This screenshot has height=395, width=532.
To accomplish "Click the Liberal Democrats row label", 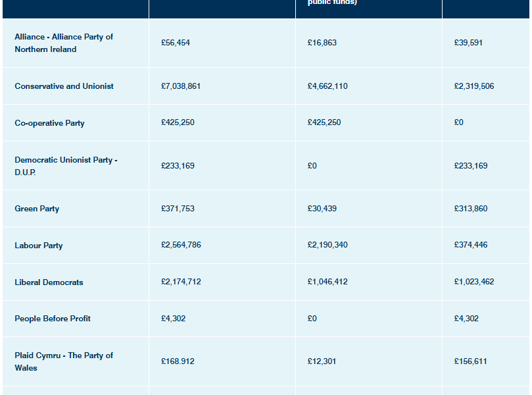I will pos(49,282).
